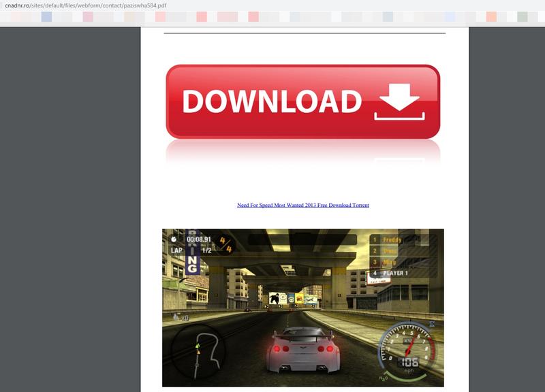Click the billboard signs under the overpass
Viewport: 545px width, 392px height.
(287, 298)
